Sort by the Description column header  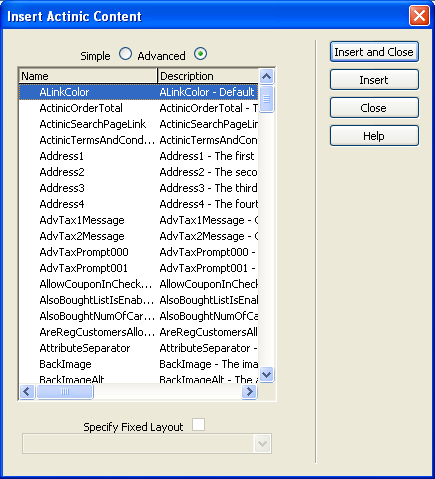208,76
